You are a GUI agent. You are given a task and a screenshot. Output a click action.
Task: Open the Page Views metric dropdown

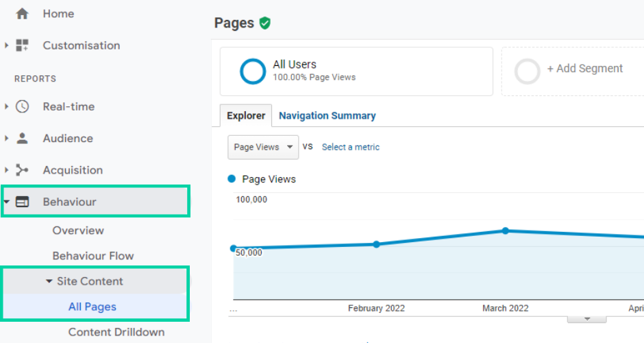point(263,147)
